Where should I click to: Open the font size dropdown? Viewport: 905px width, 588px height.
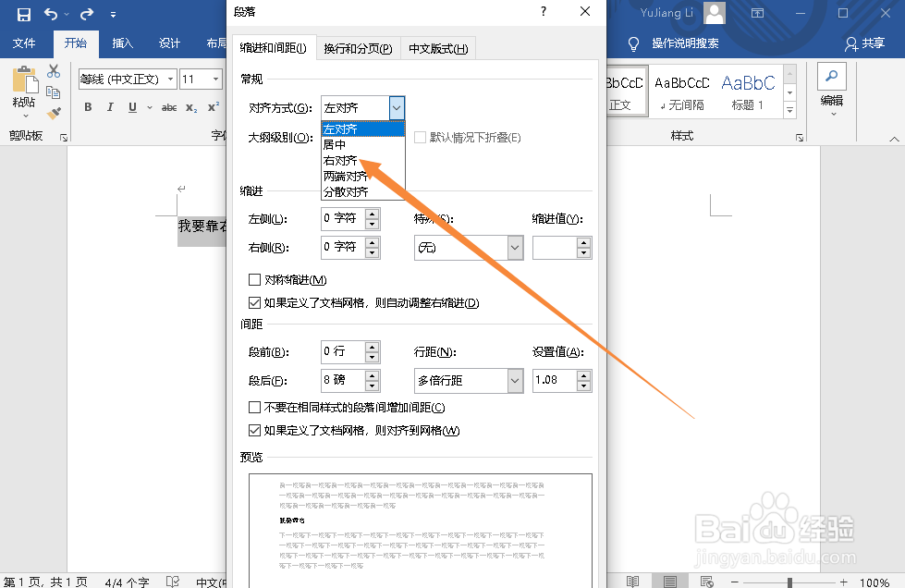(x=216, y=80)
